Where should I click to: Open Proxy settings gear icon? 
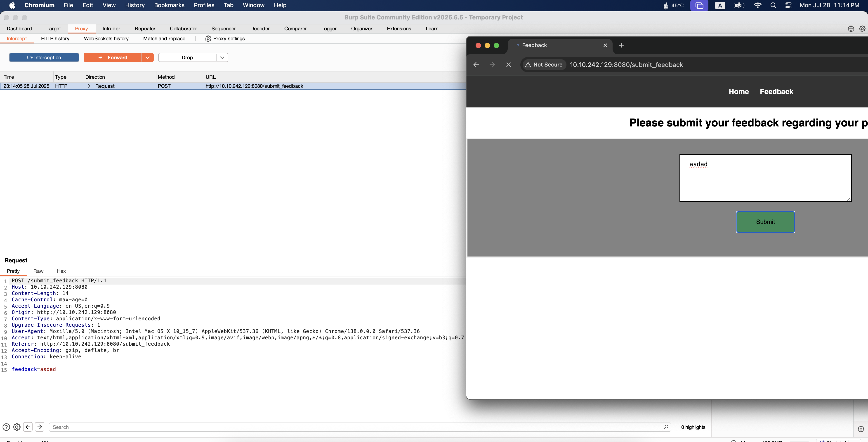(x=208, y=39)
